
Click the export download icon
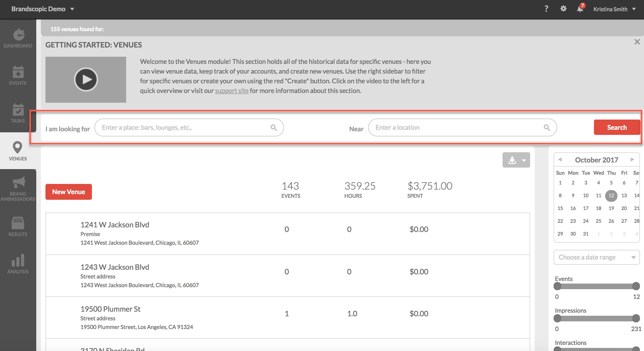click(x=512, y=160)
